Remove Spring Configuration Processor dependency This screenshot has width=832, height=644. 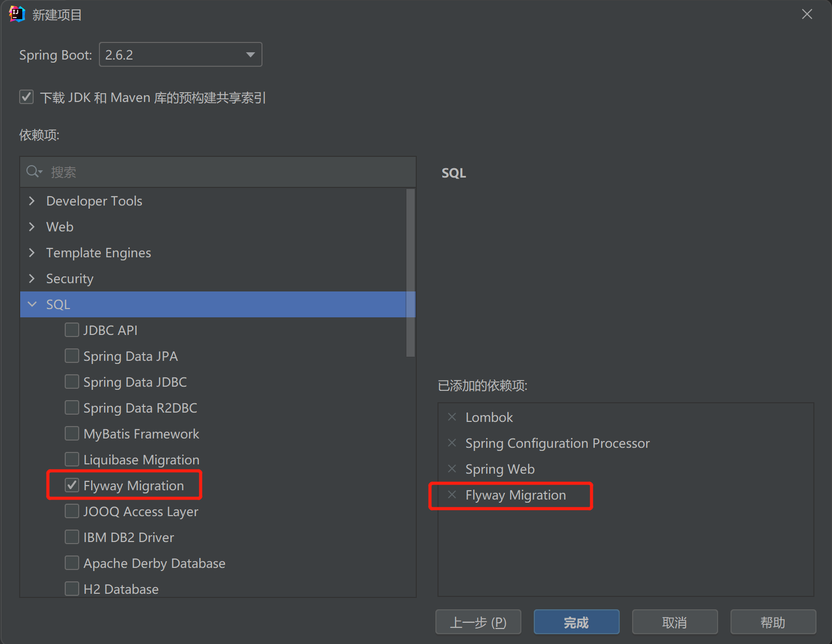point(452,443)
